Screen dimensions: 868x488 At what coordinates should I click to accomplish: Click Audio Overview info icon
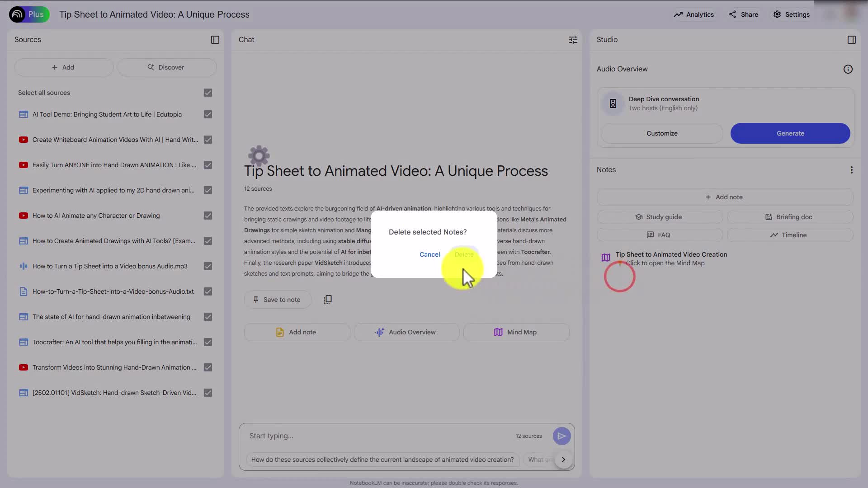[x=848, y=69]
